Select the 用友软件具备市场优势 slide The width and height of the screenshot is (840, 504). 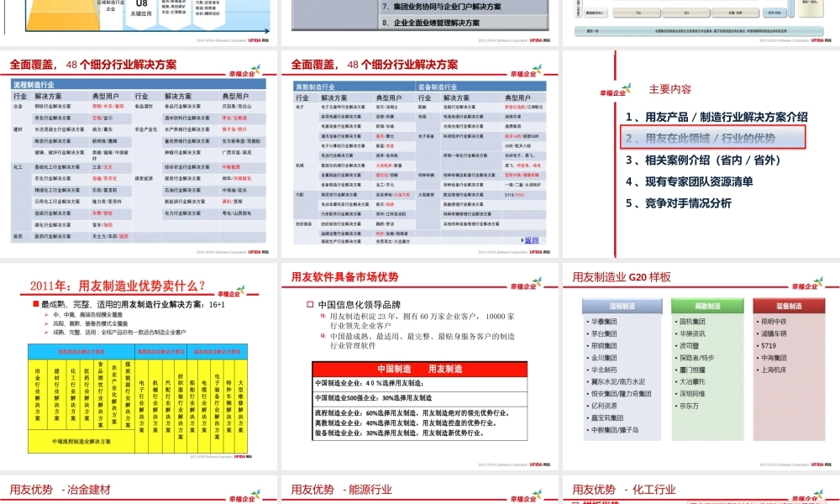tap(420, 367)
